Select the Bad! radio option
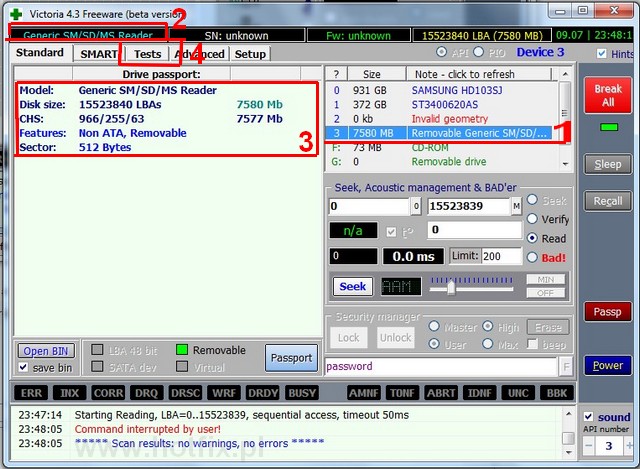Viewport: 640px width, 469px height. pos(532,257)
